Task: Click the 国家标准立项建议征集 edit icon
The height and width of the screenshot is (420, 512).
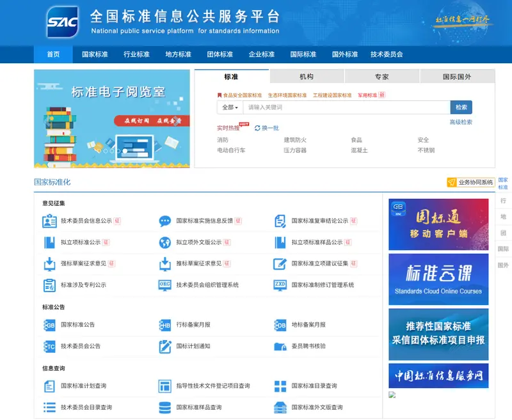Action: 280,264
